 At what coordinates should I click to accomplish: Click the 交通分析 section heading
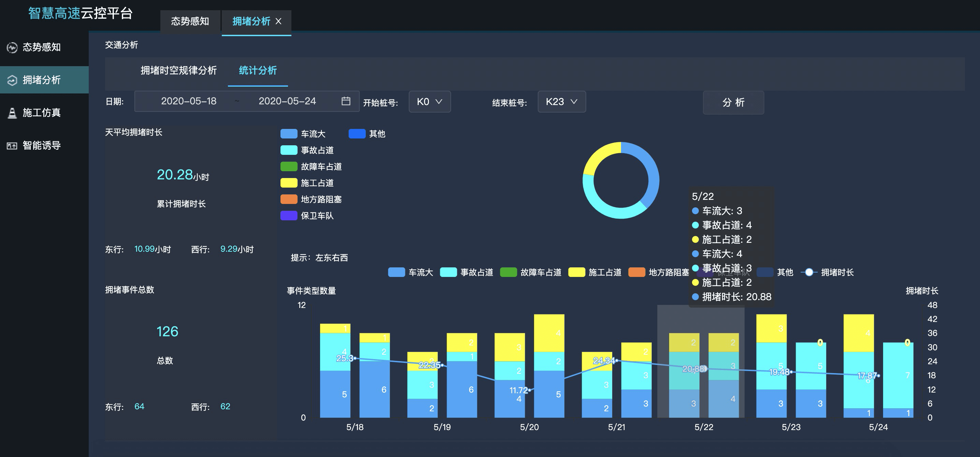point(121,45)
